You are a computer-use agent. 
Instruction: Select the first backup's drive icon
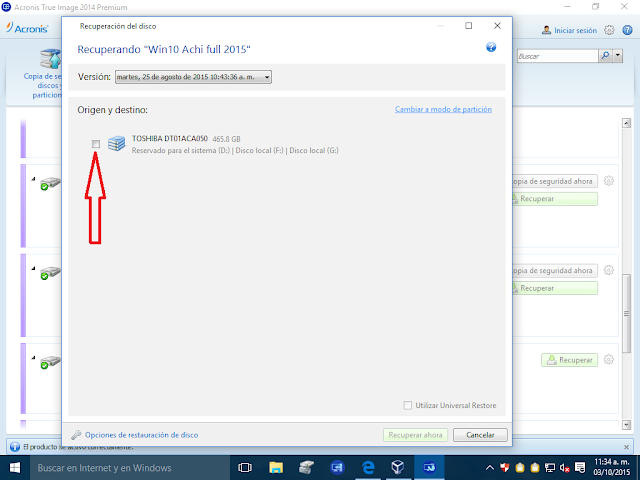50,184
